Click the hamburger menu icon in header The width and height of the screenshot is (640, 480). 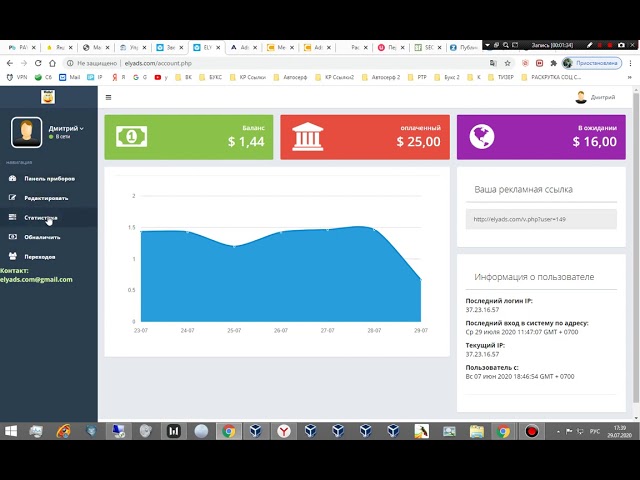pos(108,97)
